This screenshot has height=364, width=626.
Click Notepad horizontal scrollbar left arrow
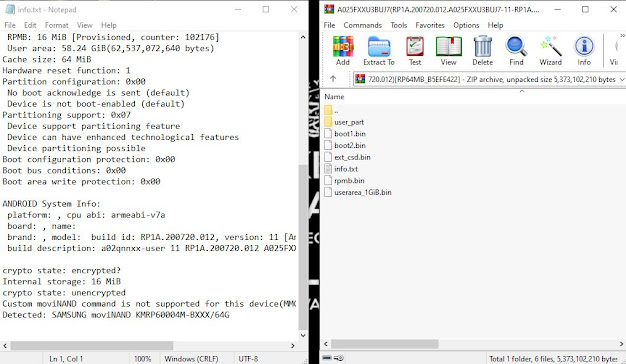point(5,346)
